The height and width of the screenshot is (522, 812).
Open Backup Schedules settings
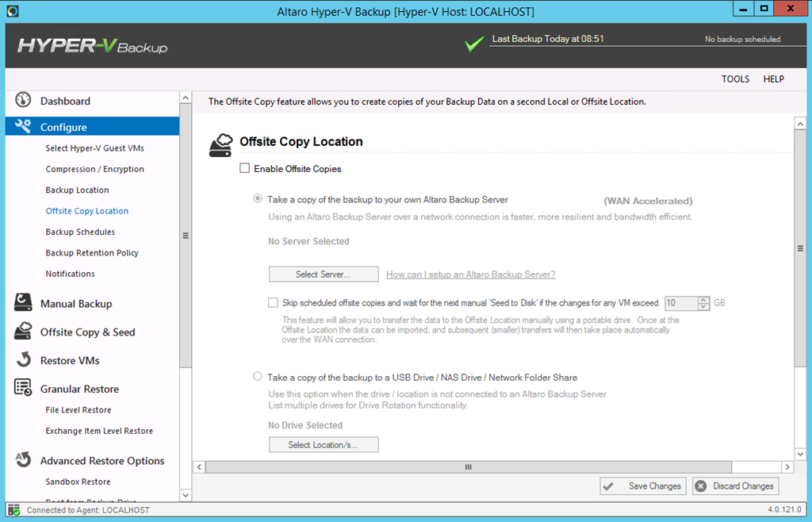pos(80,232)
